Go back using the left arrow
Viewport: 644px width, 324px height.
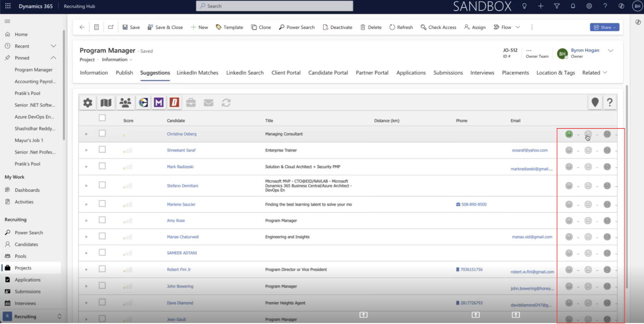[x=82, y=27]
